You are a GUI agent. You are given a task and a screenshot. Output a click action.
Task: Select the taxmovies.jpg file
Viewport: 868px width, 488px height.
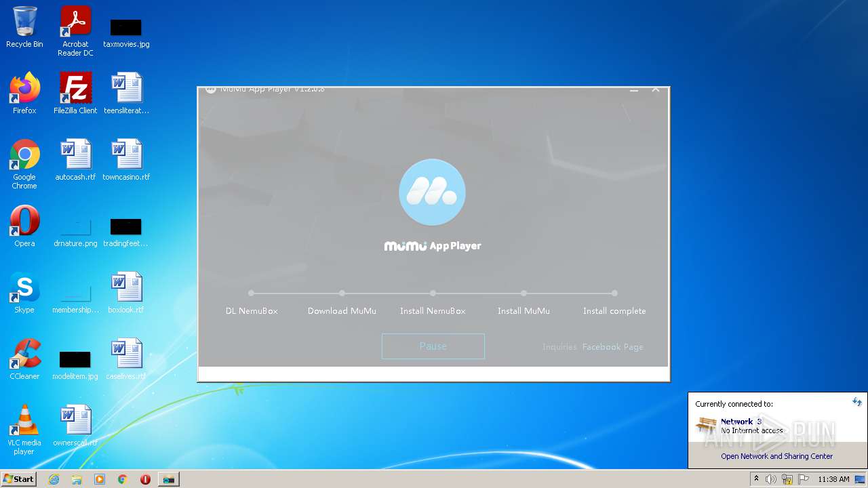pyautogui.click(x=126, y=33)
